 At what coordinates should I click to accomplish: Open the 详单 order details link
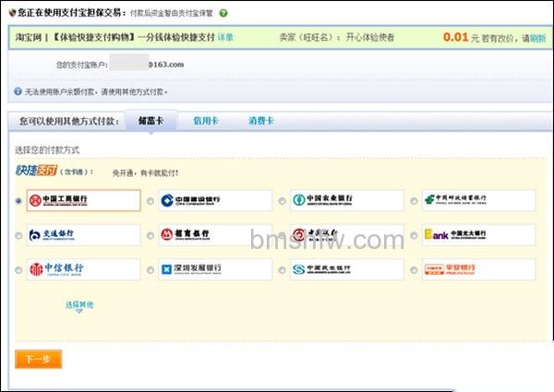(x=225, y=38)
